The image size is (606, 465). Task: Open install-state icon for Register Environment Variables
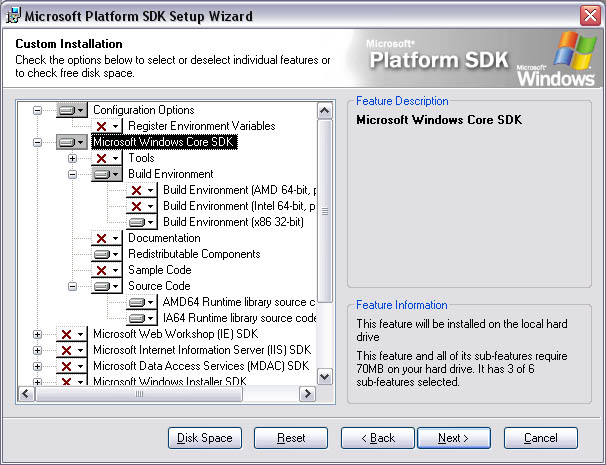coord(107,126)
